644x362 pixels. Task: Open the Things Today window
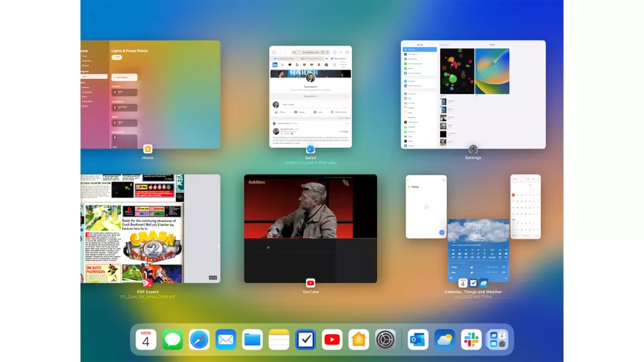tap(426, 207)
